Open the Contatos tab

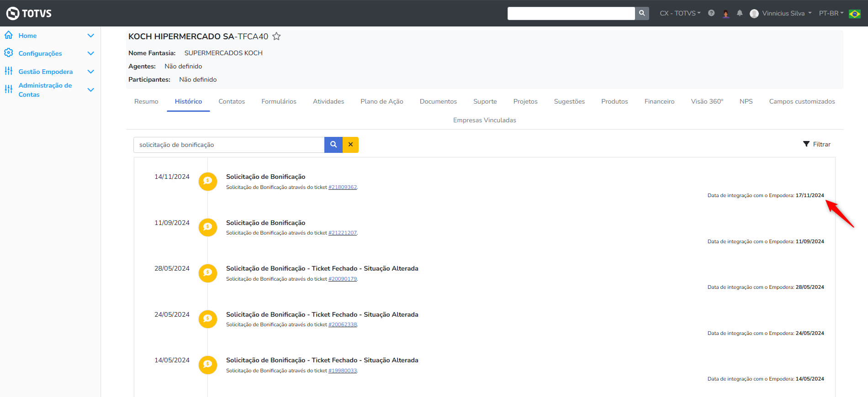(x=232, y=101)
